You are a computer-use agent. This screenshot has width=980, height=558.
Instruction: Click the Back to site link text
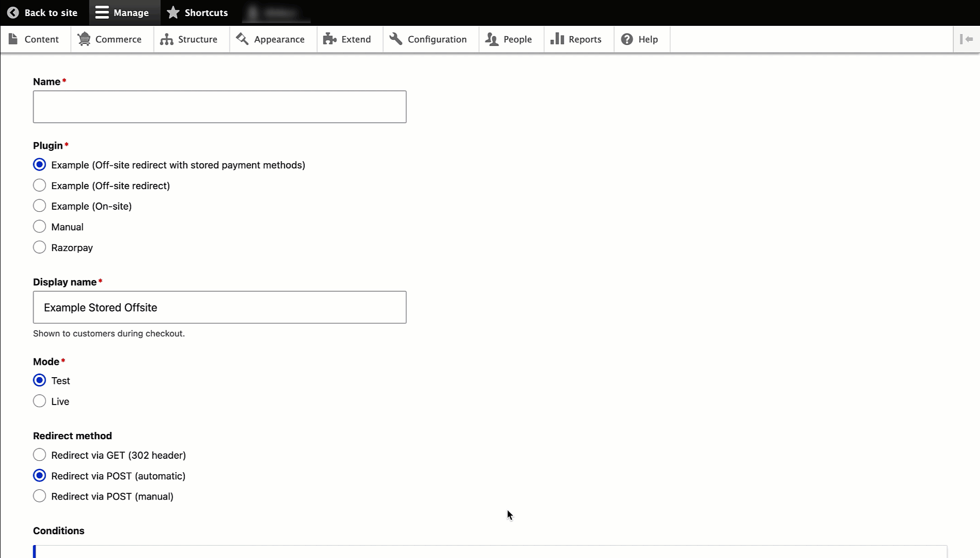tap(51, 12)
